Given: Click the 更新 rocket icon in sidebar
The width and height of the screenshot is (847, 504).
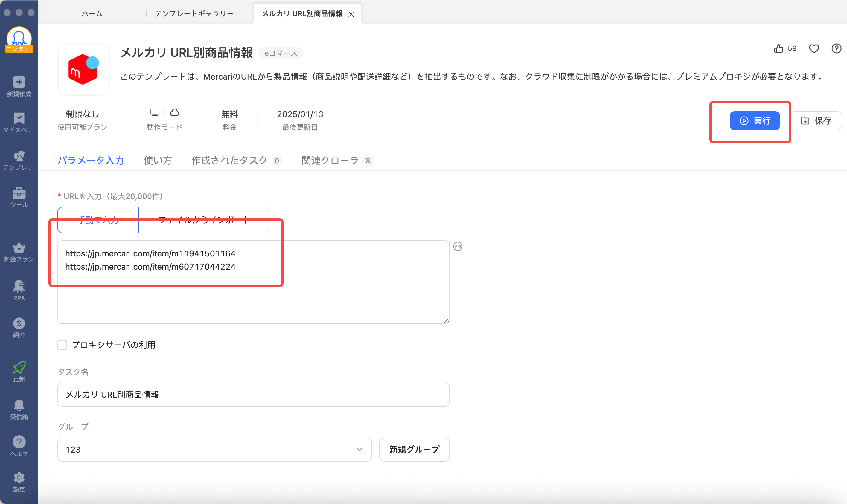Looking at the screenshot, I should point(19,367).
